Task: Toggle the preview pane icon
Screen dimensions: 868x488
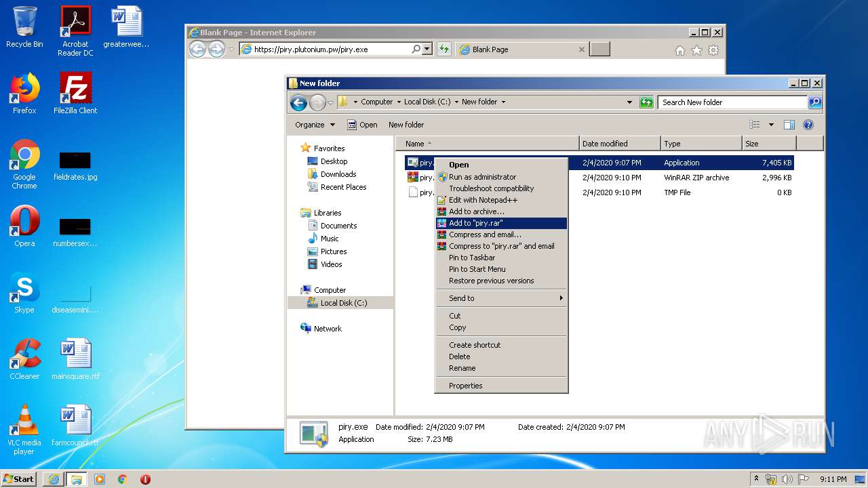Action: pyautogui.click(x=789, y=125)
